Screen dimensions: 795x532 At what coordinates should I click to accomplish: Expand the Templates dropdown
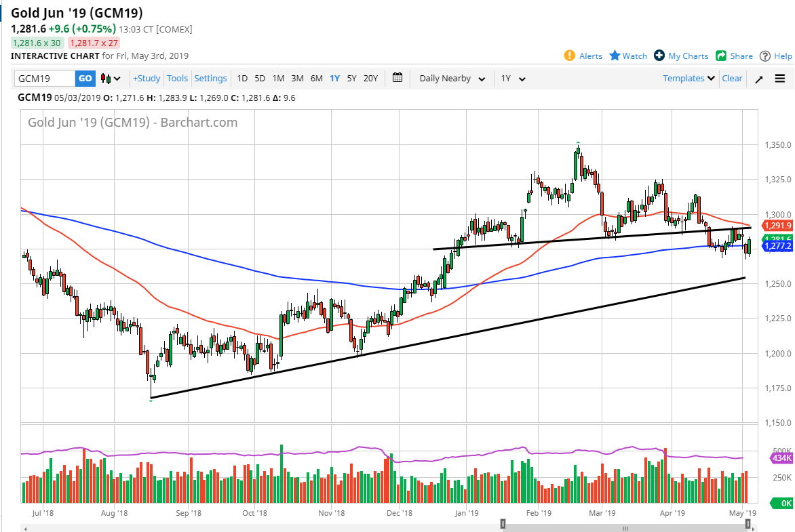(x=689, y=79)
